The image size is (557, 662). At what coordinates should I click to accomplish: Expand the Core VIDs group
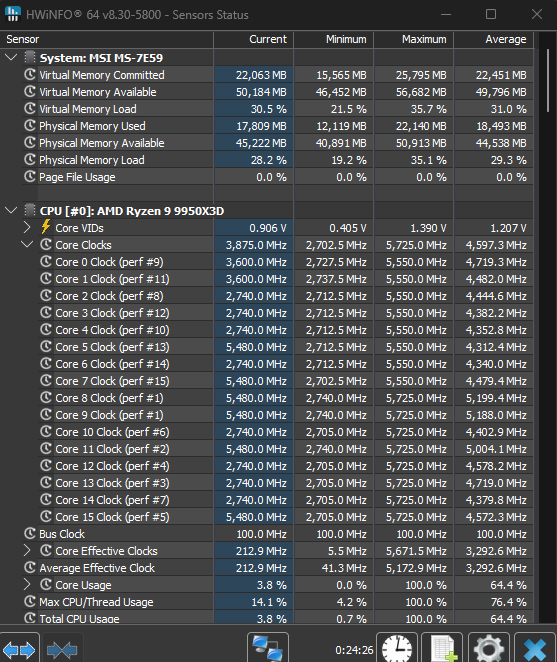[x=27, y=228]
